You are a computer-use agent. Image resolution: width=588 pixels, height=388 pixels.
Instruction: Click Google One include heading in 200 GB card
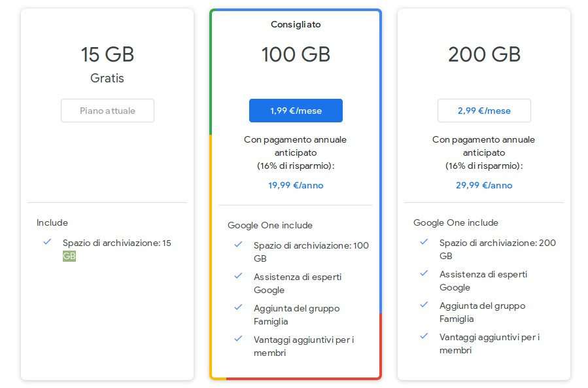click(x=456, y=222)
